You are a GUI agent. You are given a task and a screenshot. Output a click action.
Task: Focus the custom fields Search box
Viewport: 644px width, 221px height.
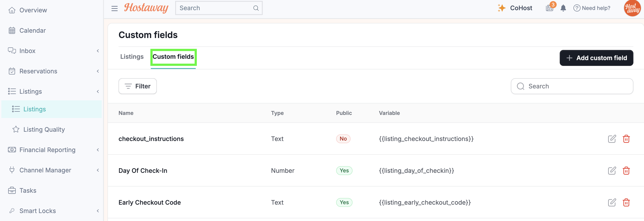pyautogui.click(x=572, y=86)
